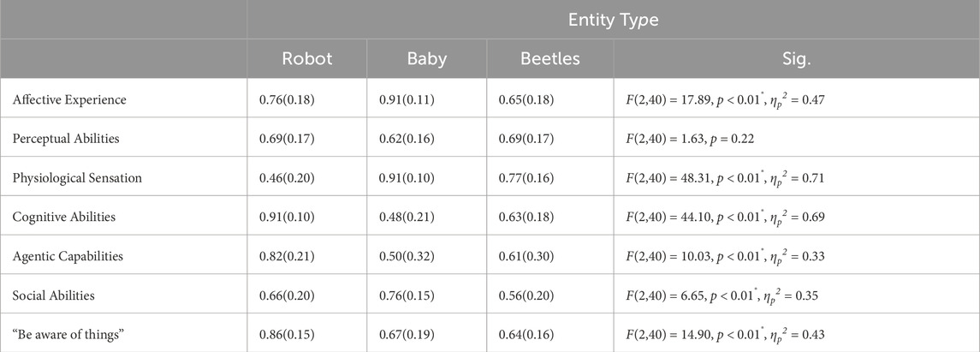
Task: Click the Physiological Sensation row label
Action: (77, 177)
